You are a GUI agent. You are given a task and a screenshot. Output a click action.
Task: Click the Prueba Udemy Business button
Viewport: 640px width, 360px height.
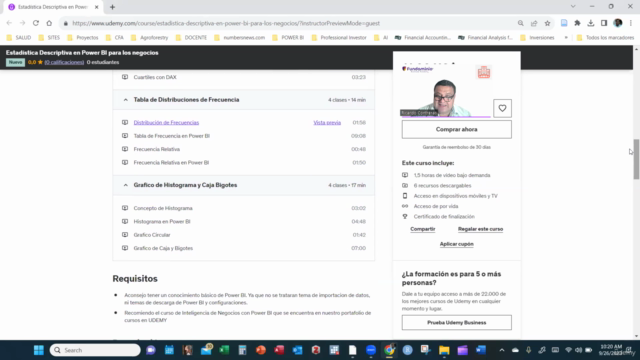click(456, 322)
